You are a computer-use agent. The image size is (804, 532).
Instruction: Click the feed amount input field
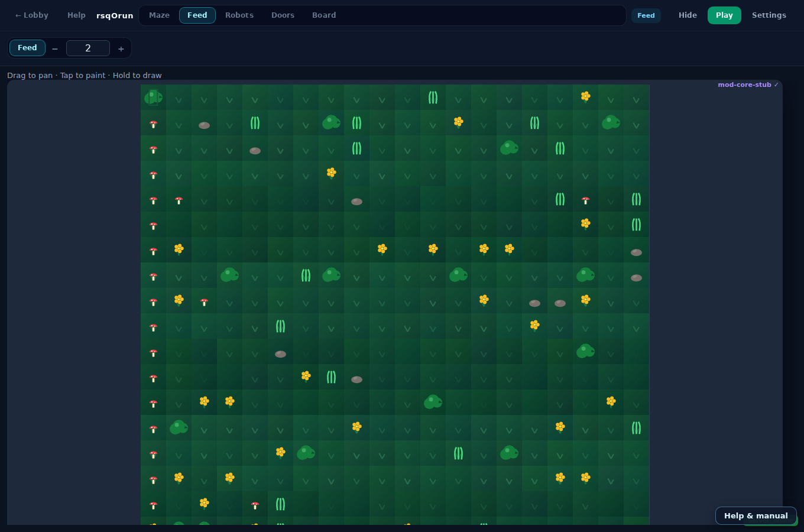(x=88, y=48)
